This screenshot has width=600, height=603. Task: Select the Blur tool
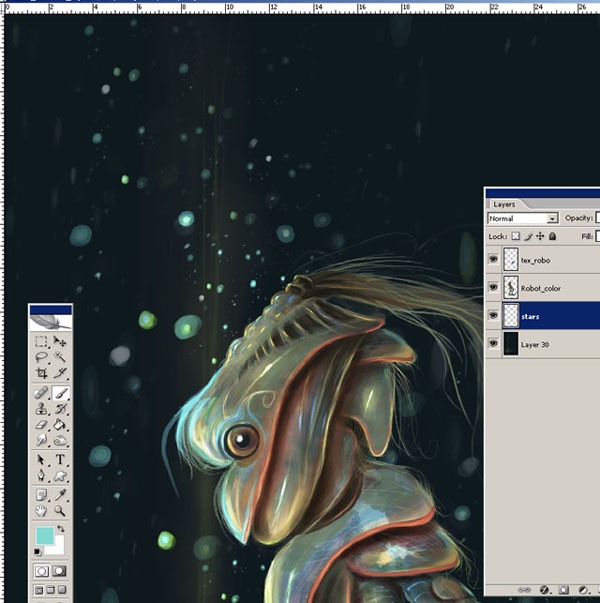point(41,440)
